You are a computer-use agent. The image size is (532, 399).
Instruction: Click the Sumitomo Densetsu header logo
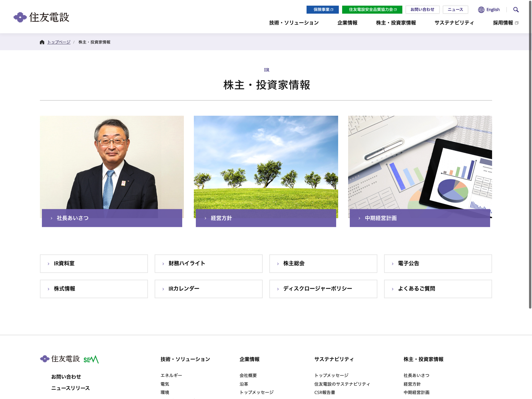(41, 17)
